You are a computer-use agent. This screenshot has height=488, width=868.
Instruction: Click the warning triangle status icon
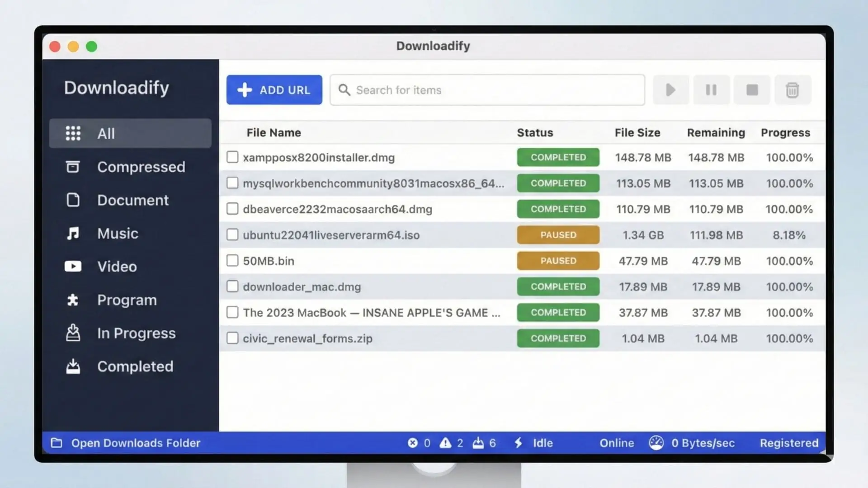point(445,443)
